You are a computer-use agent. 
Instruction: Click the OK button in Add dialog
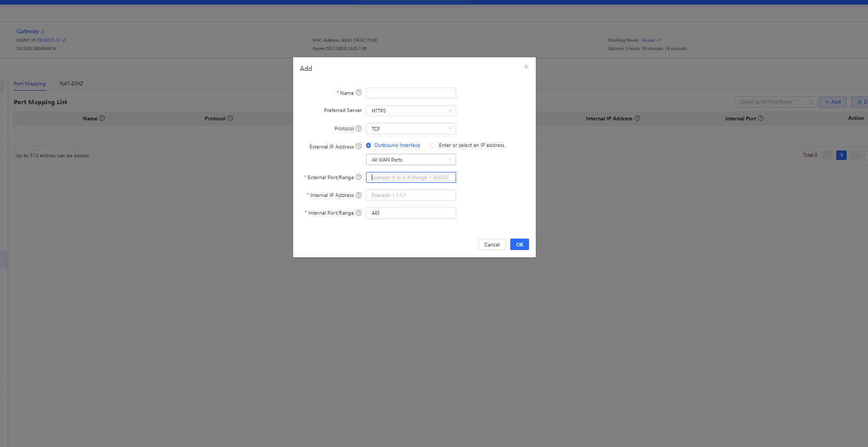(520, 244)
